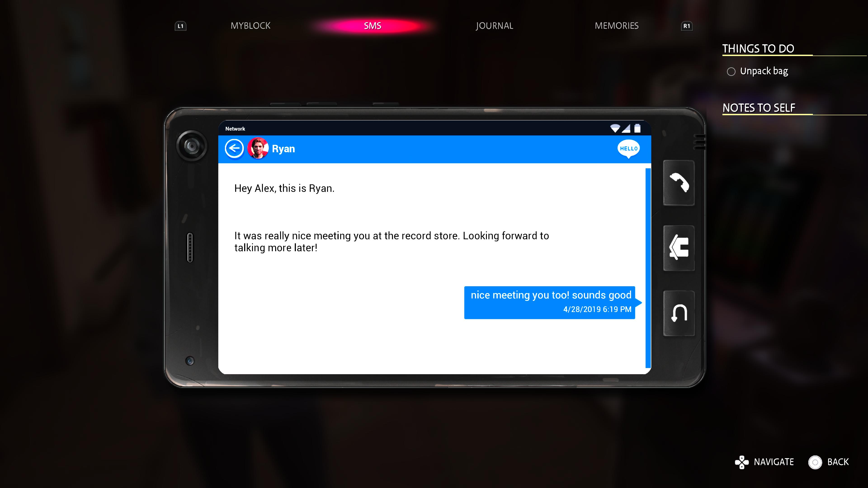Open the MYBLOCK navigation tab
Image resolution: width=868 pixels, height=488 pixels.
click(x=250, y=26)
